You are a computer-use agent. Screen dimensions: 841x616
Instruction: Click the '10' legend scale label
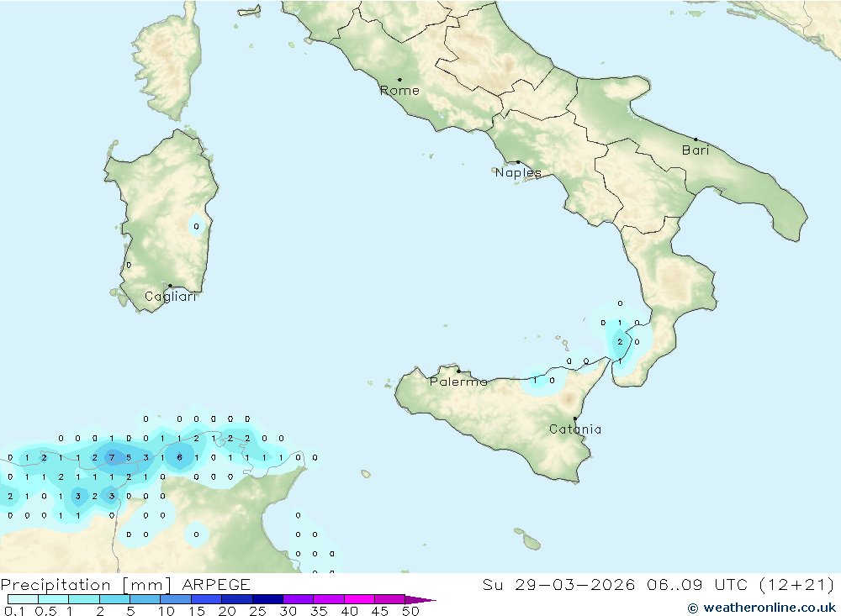point(167,611)
